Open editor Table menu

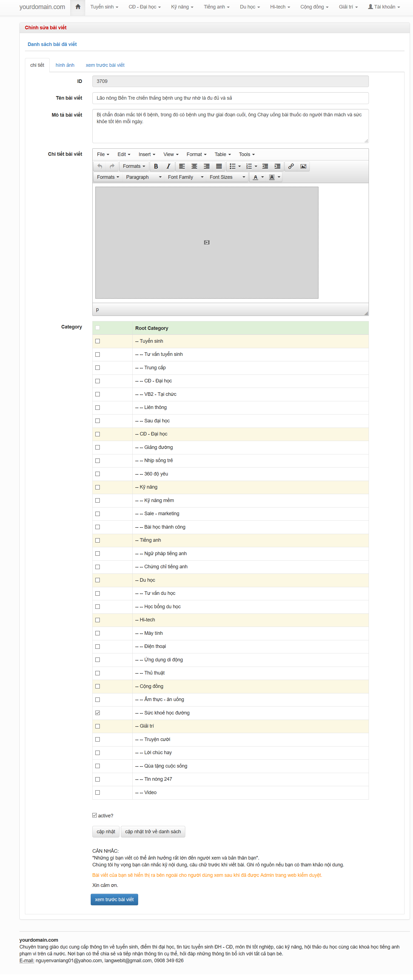pyautogui.click(x=223, y=154)
